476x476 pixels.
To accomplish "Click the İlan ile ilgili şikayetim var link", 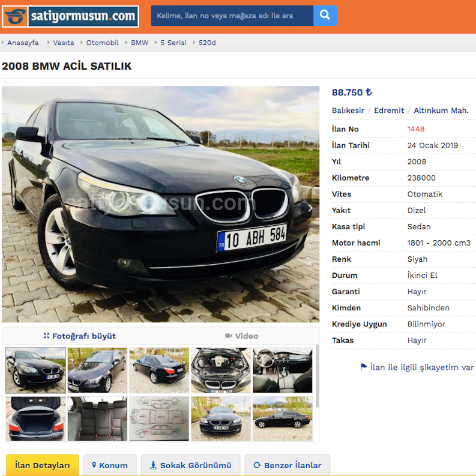I will pos(421,367).
